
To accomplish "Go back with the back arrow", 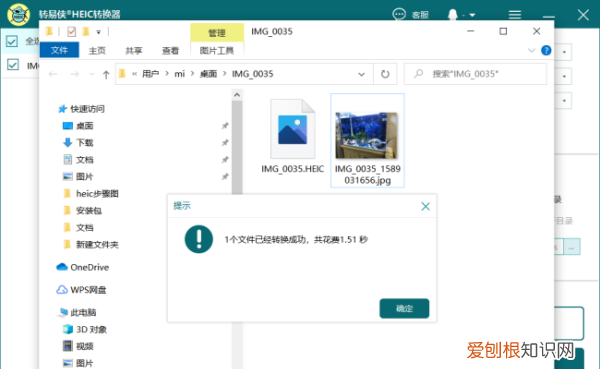I will (53, 74).
